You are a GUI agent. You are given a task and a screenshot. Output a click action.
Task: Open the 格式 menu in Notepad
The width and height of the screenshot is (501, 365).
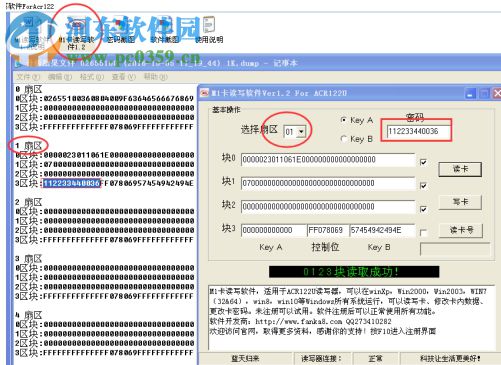point(91,77)
